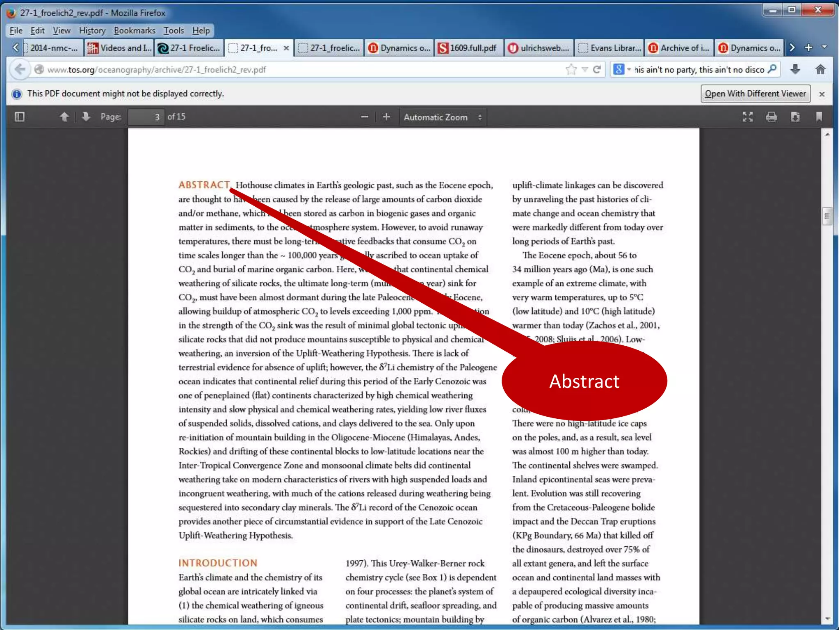Switch to the 1609.full.pdf tab

469,48
